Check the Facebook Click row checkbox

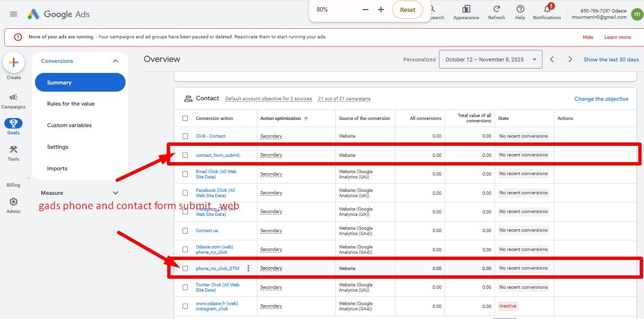pyautogui.click(x=185, y=193)
